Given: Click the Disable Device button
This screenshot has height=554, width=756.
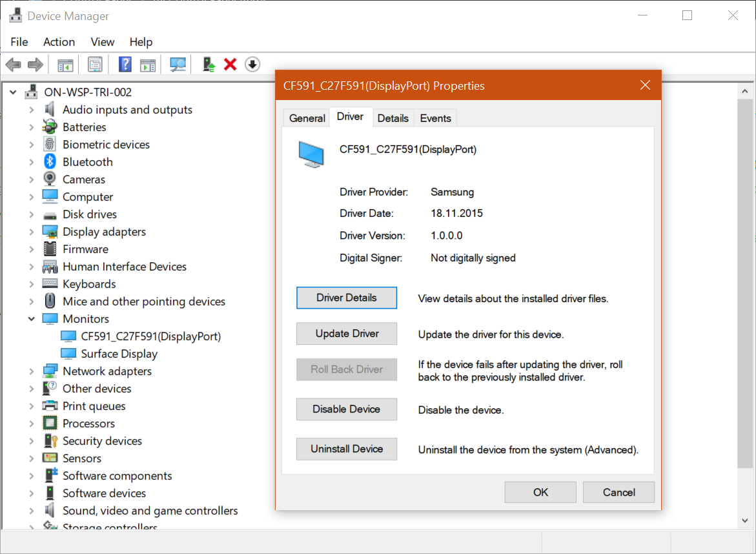Looking at the screenshot, I should pos(347,409).
